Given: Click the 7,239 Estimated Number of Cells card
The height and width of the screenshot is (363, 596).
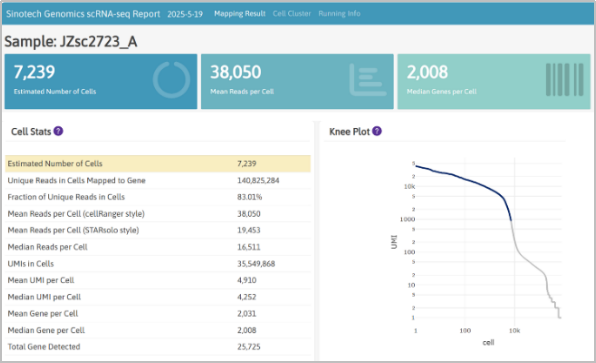Looking at the screenshot, I should pos(101,81).
